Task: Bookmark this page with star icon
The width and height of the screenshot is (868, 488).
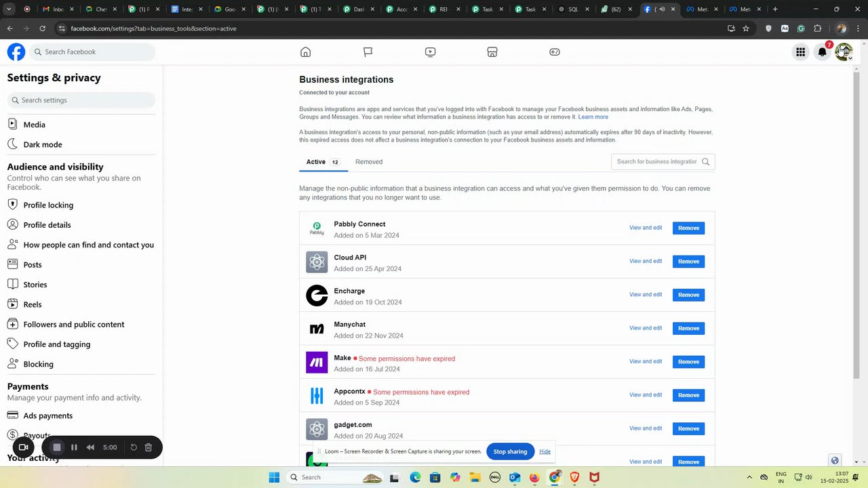Action: (746, 28)
